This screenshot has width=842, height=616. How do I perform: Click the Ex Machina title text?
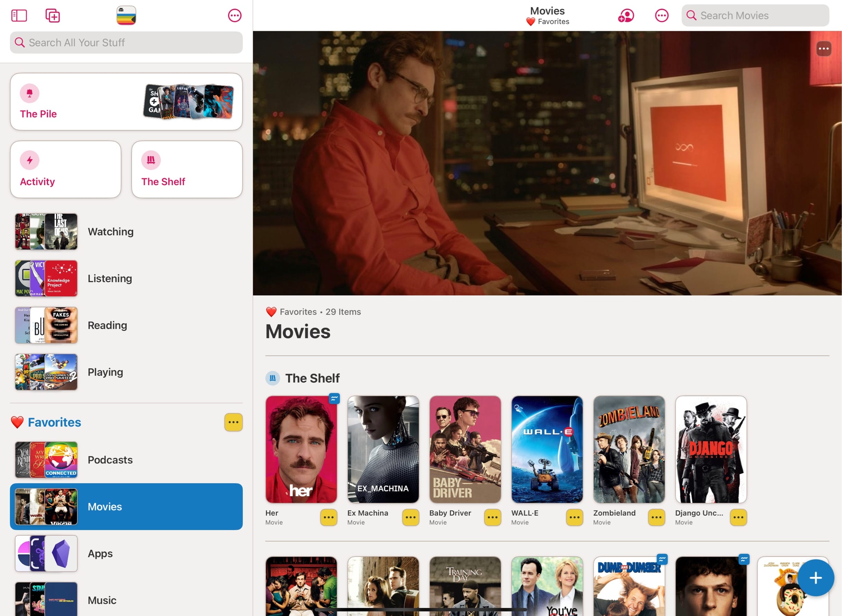368,513
